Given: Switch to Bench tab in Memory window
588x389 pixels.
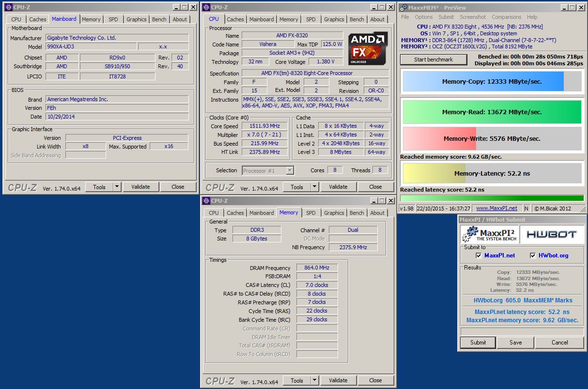Looking at the screenshot, I should pos(356,213).
